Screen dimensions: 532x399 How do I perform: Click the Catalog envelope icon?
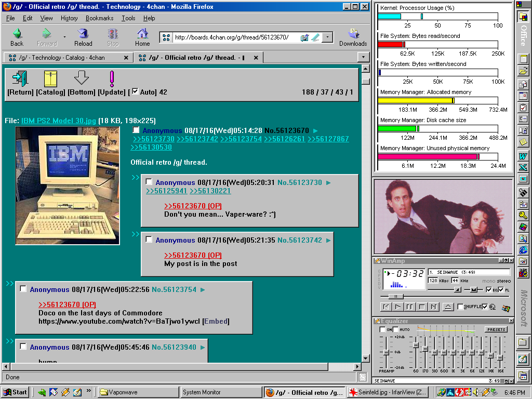click(x=50, y=79)
